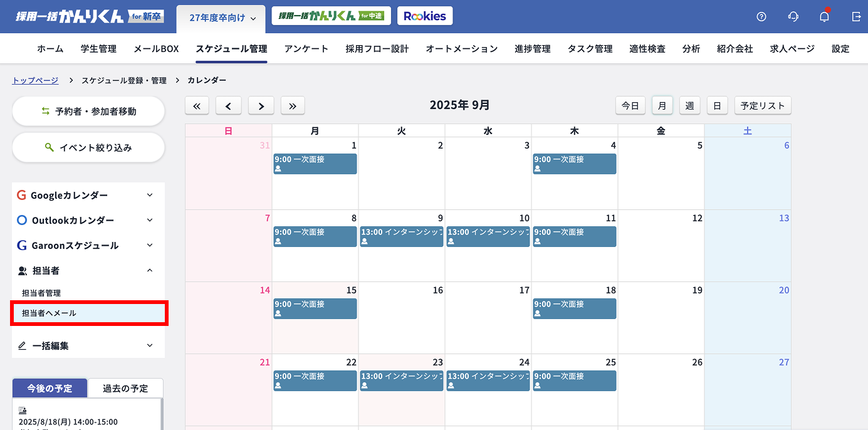Viewport: 868px width, 430px height.
Task: Follow the トップページ breadcrumb link
Action: pyautogui.click(x=35, y=80)
